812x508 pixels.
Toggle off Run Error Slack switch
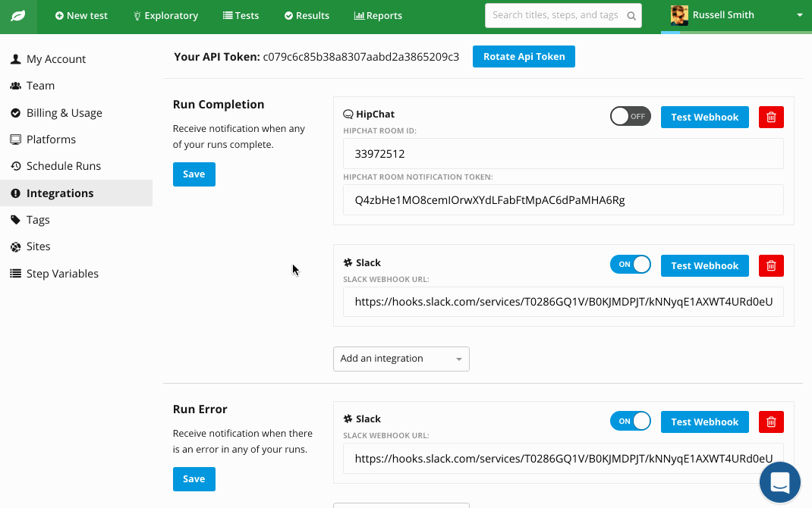click(630, 421)
